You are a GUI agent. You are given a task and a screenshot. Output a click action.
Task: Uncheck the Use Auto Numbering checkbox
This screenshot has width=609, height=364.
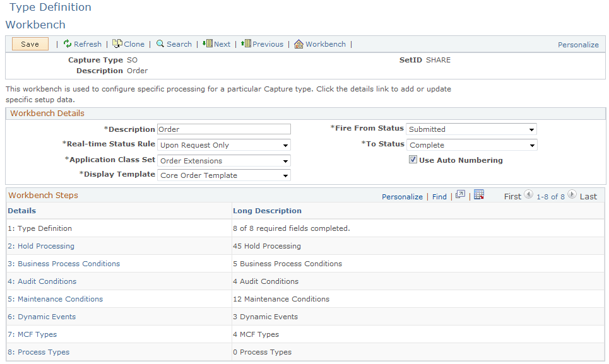pos(413,160)
